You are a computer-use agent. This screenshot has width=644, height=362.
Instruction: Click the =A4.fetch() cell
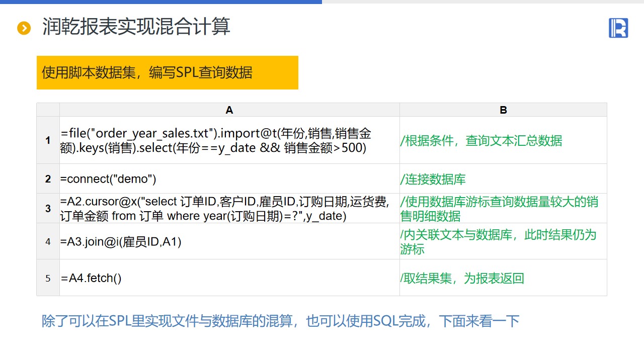(x=92, y=278)
